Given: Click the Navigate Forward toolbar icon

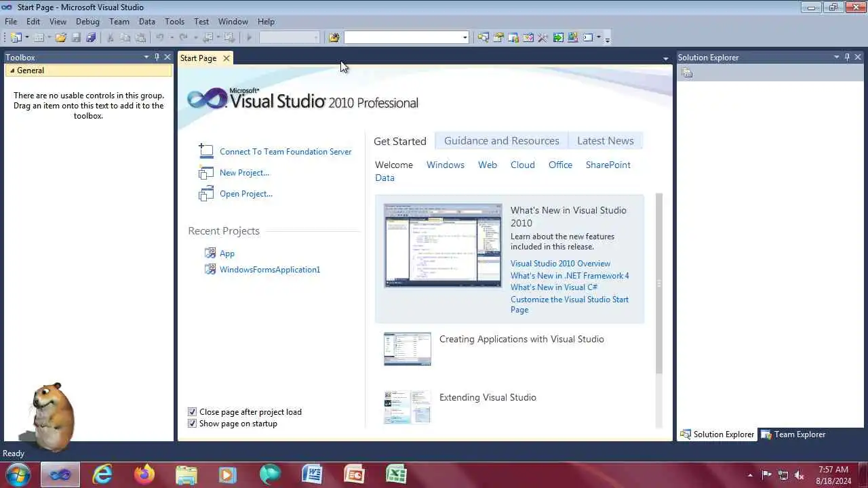Looking at the screenshot, I should click(x=230, y=37).
